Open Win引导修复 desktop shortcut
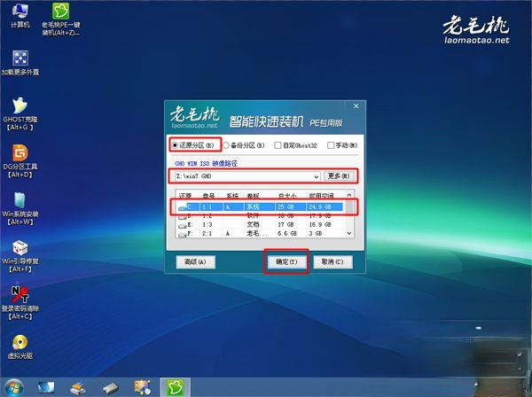Viewport: 532px width, 397px height. click(20, 256)
